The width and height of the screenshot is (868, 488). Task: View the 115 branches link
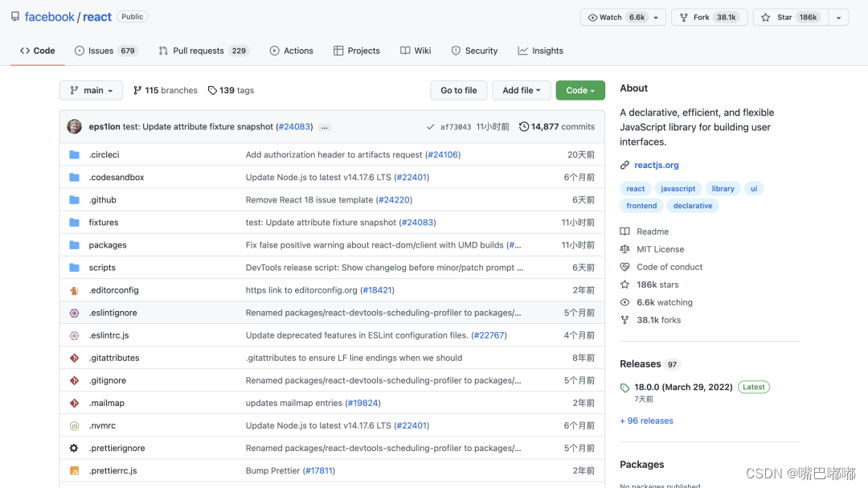(x=165, y=90)
